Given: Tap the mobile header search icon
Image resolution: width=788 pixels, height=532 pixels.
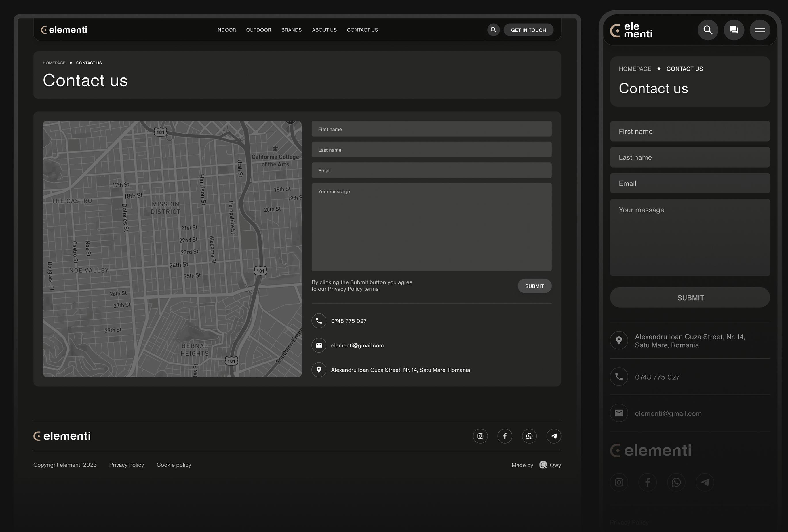Looking at the screenshot, I should tap(708, 30).
